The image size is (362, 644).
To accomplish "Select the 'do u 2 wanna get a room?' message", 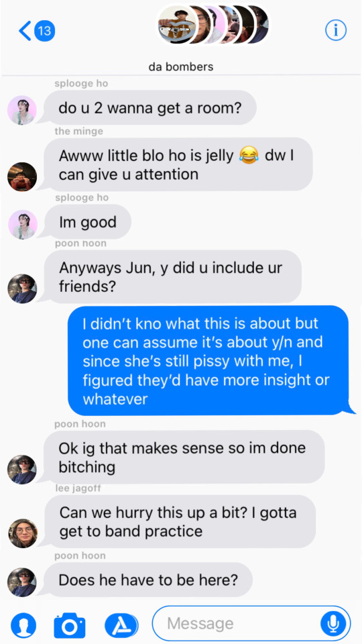I will 149,107.
